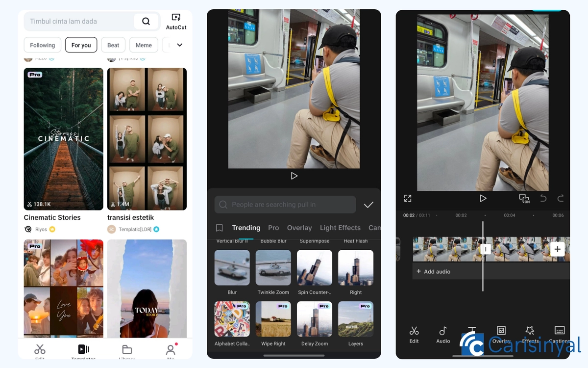Open the Audio tool
Viewport: 588px width, 368px height.
(x=443, y=335)
